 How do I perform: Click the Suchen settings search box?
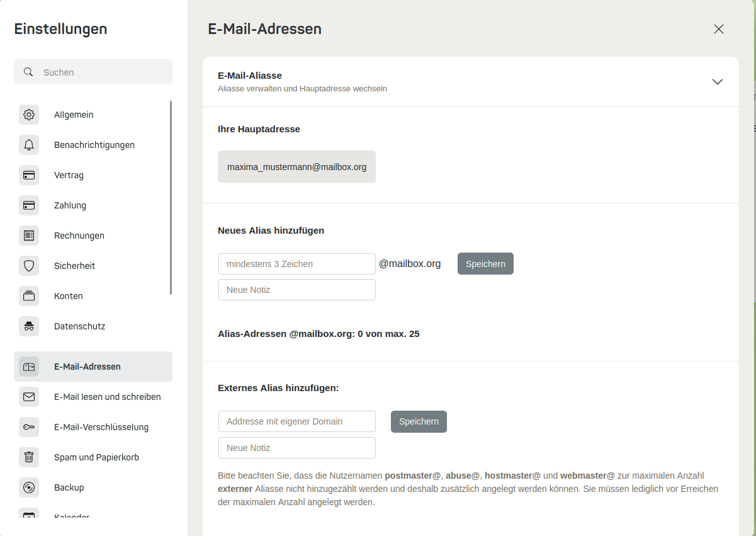[x=93, y=72]
